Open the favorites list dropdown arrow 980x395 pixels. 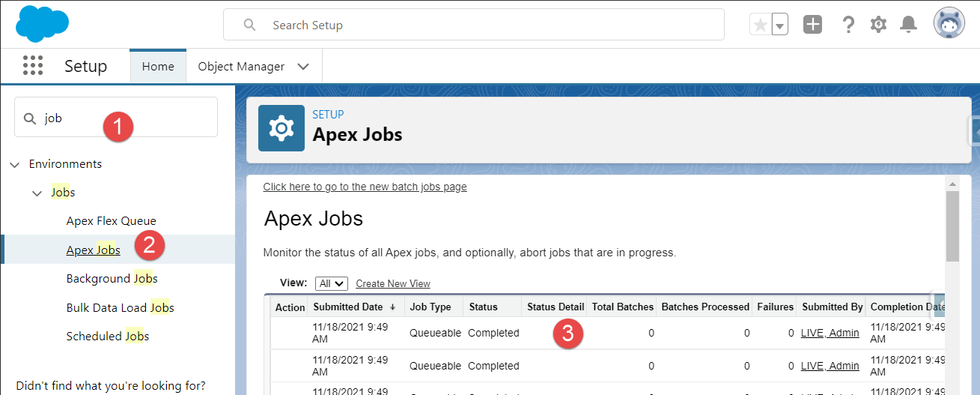pyautogui.click(x=780, y=25)
